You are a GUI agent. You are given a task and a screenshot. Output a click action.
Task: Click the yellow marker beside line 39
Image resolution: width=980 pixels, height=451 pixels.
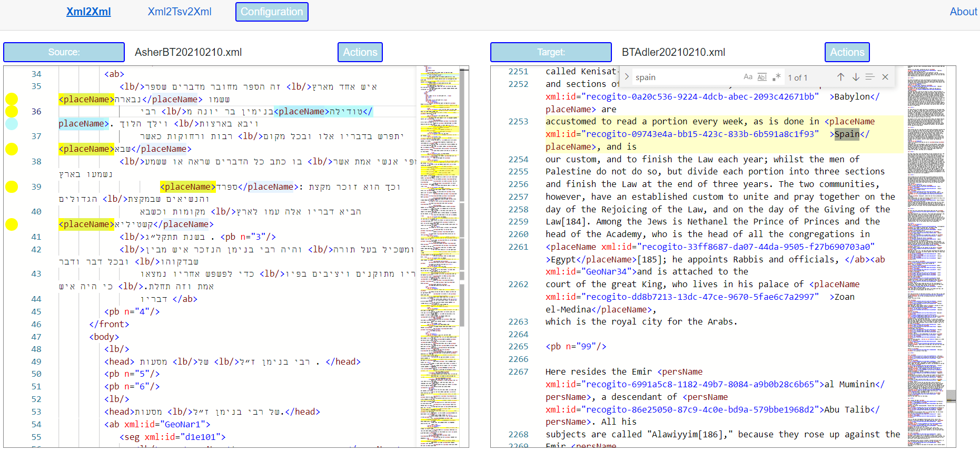pyautogui.click(x=12, y=187)
